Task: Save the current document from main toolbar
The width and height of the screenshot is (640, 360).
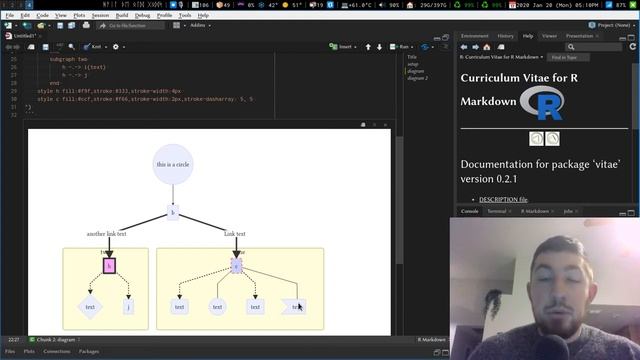Action: click(60, 25)
